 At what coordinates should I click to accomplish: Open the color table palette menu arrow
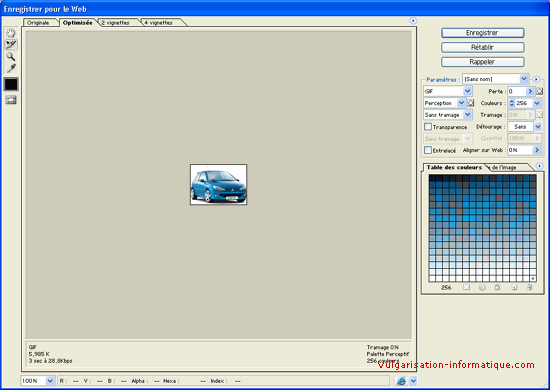[x=539, y=166]
